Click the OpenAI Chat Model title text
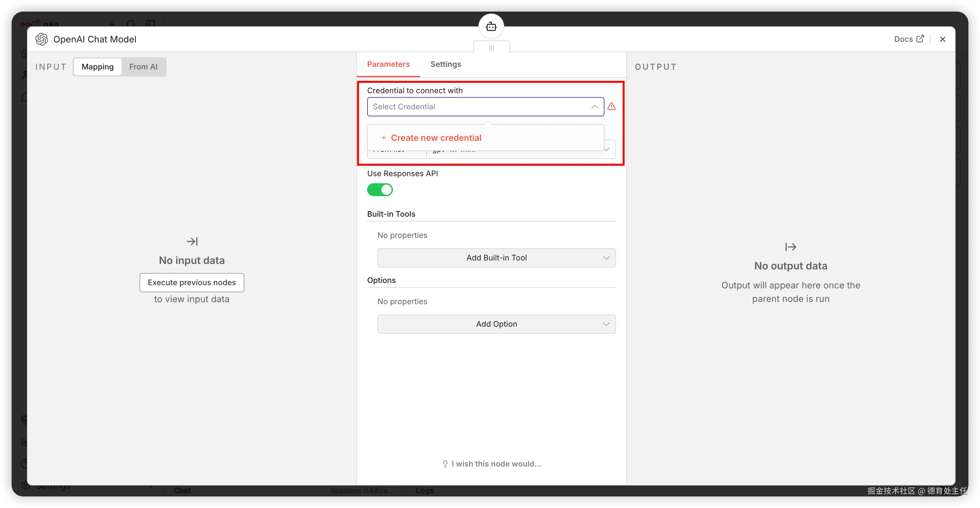This screenshot has height=508, width=980. (x=95, y=39)
